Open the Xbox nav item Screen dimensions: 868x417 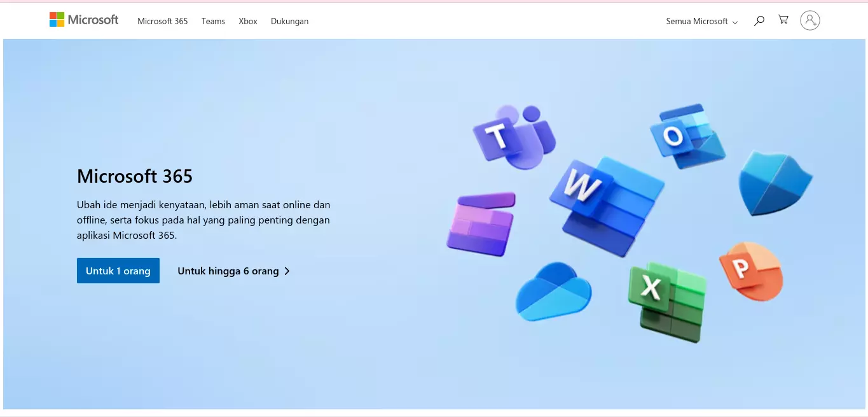point(248,21)
